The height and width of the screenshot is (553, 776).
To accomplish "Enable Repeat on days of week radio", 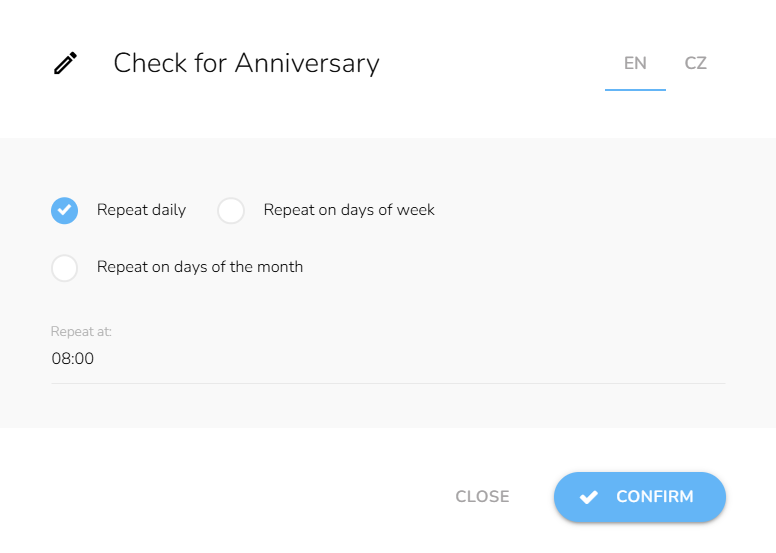I will (231, 210).
